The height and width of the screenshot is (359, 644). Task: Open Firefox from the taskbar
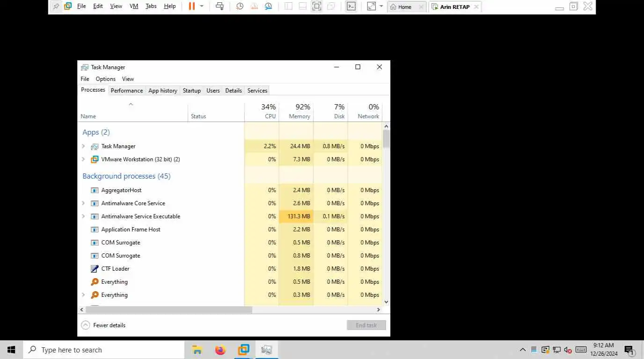click(220, 350)
